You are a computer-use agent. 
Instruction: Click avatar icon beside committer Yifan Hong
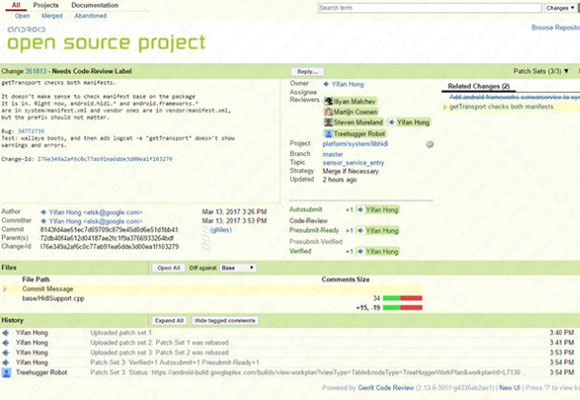(x=44, y=221)
